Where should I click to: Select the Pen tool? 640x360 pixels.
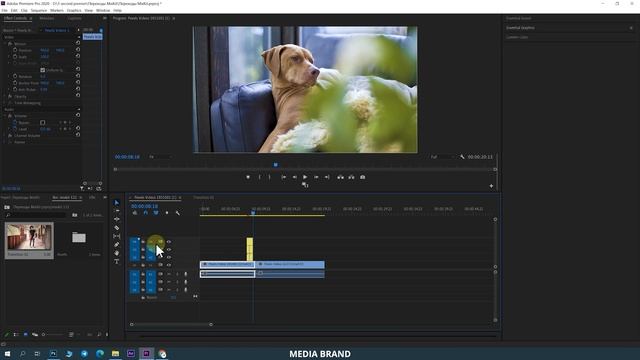[117, 244]
